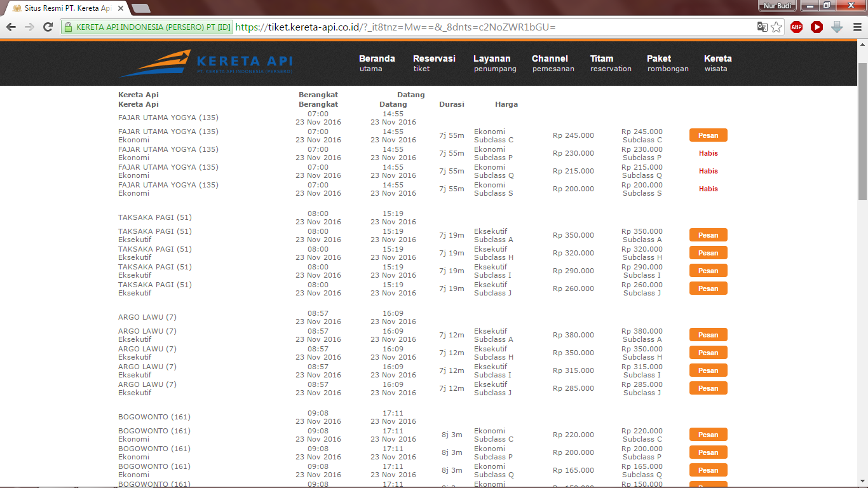
Task: Open the Beranda utama menu
Action: coord(377,63)
